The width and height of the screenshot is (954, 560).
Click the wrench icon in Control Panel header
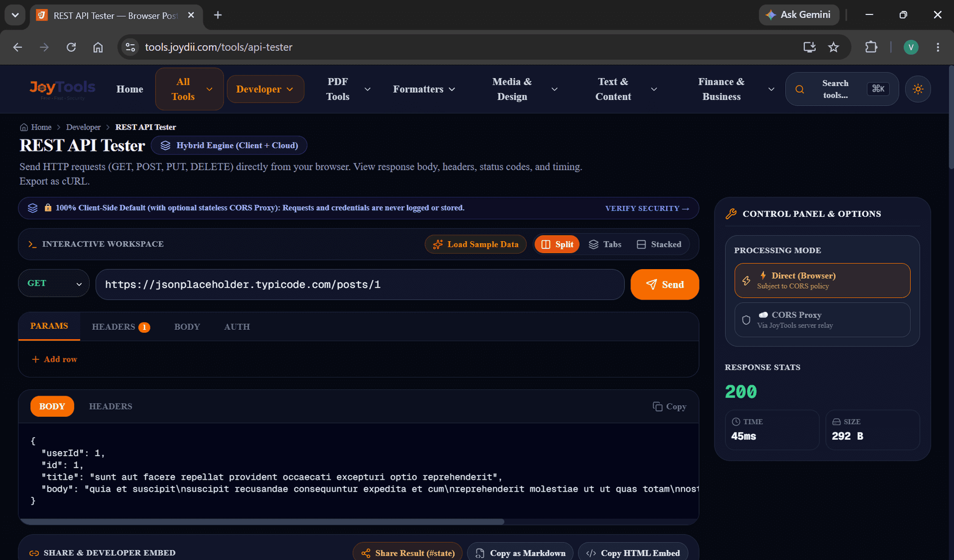(731, 214)
